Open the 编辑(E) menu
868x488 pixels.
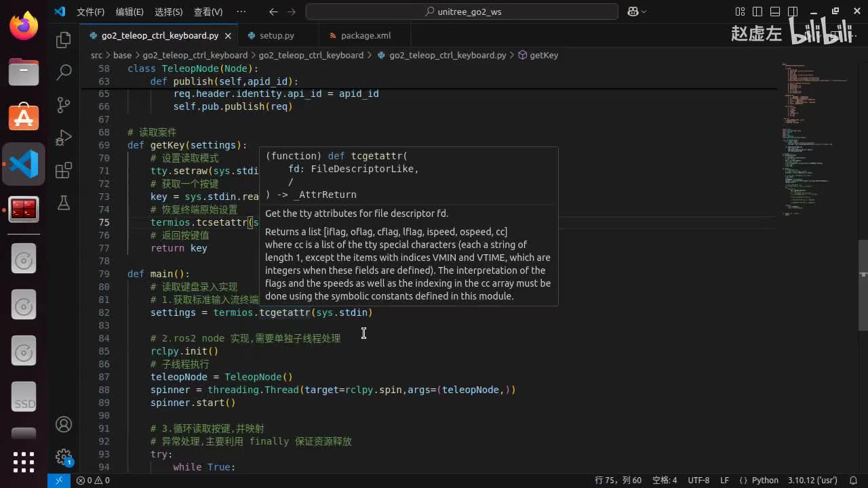pos(130,12)
